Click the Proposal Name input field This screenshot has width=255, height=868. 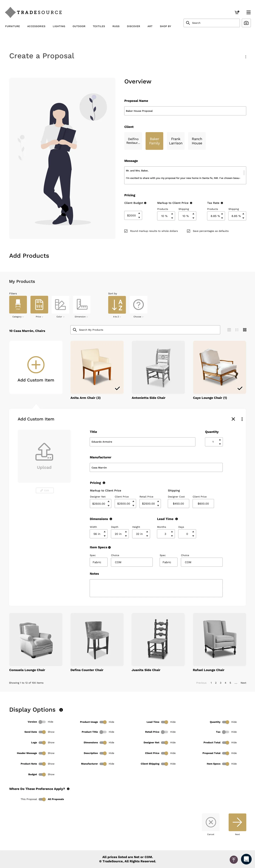pyautogui.click(x=185, y=111)
